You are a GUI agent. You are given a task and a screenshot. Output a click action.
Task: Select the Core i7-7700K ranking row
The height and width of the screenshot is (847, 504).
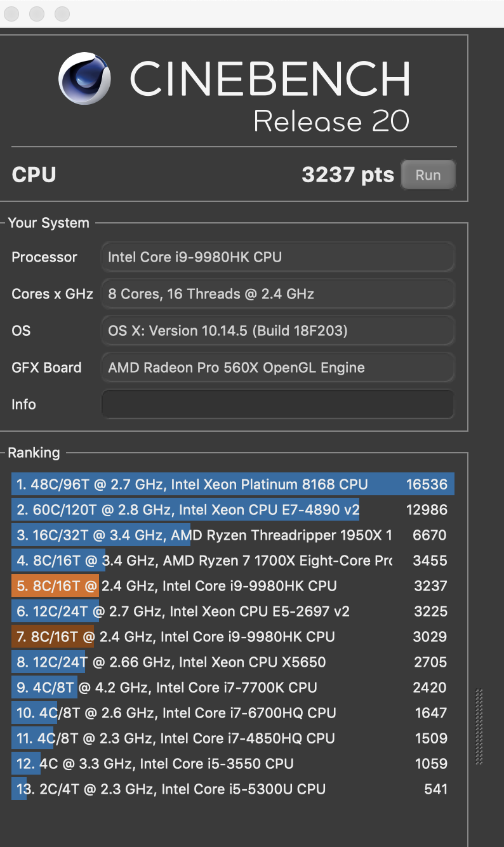(232, 688)
